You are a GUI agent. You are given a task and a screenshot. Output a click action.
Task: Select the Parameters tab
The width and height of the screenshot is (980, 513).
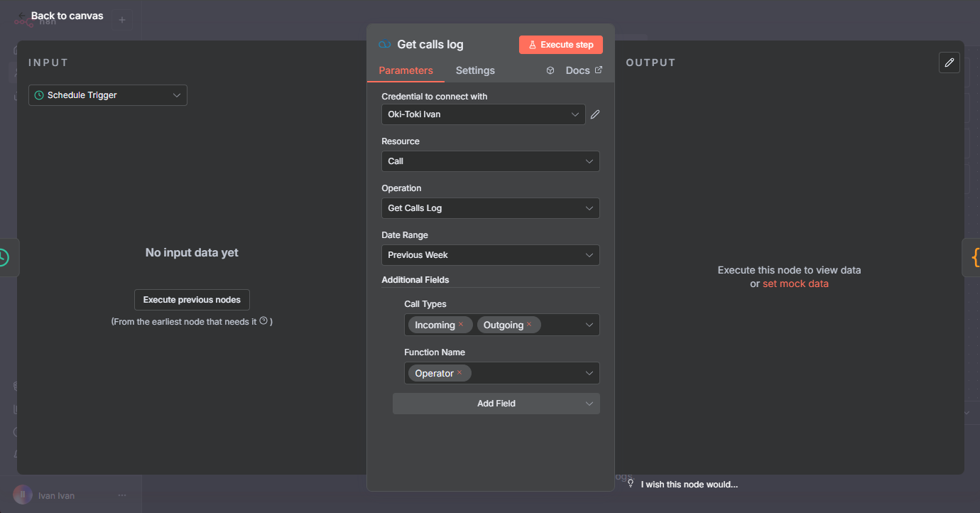point(405,70)
